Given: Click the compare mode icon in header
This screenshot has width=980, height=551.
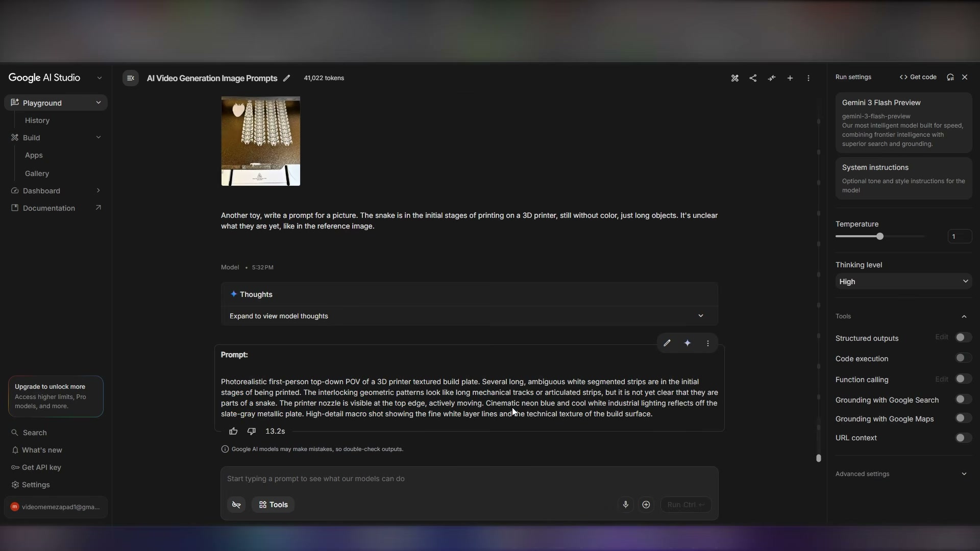Looking at the screenshot, I should coord(772,78).
